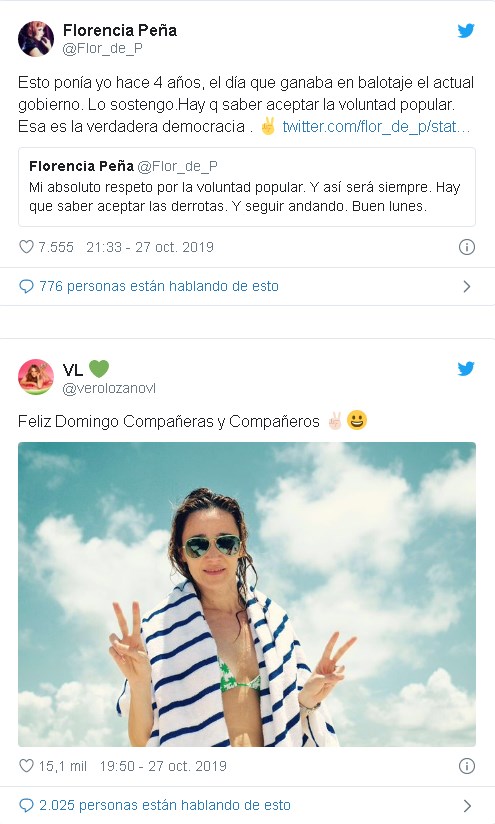Open the quoted tweet about voluntad popular
495x824 pixels.
pyautogui.click(x=247, y=187)
